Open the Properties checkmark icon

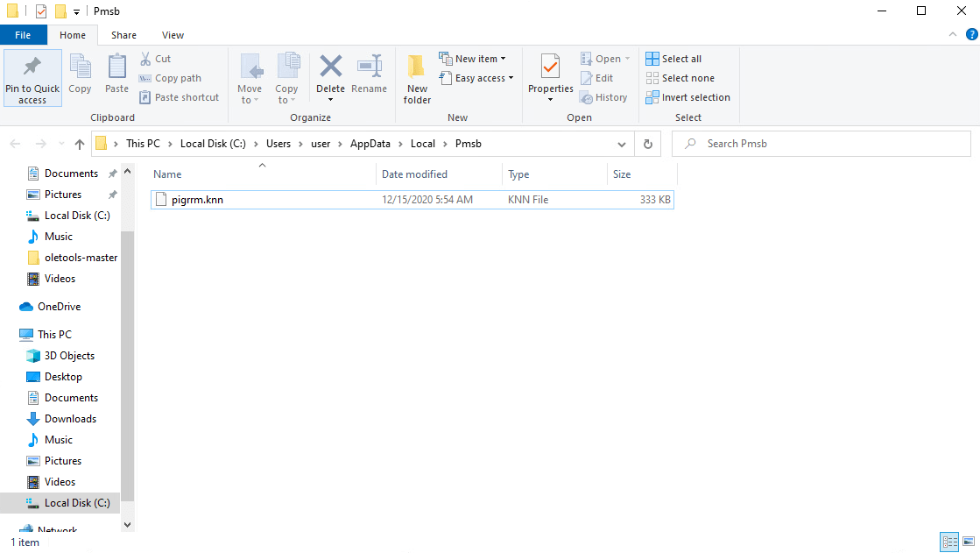pyautogui.click(x=551, y=67)
